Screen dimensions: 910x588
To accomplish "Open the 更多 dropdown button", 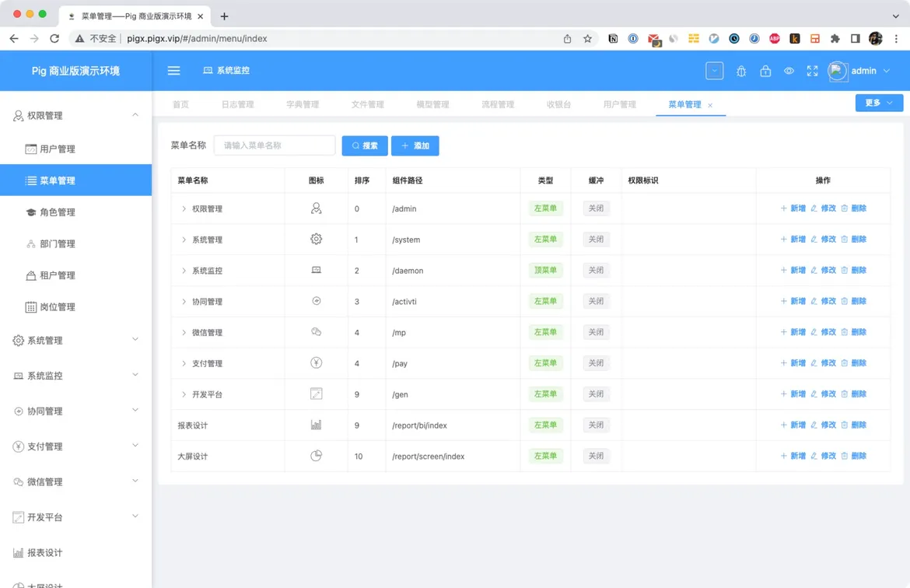I will 879,103.
